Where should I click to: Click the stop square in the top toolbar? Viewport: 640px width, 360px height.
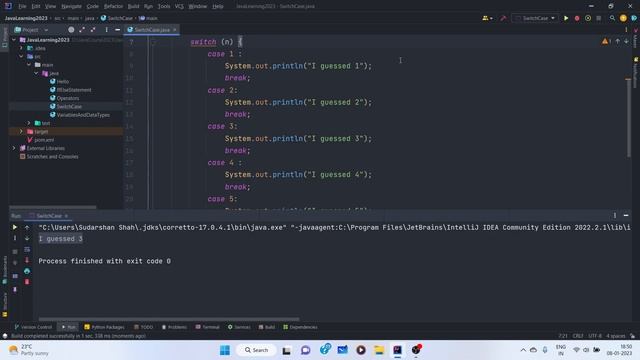point(599,18)
